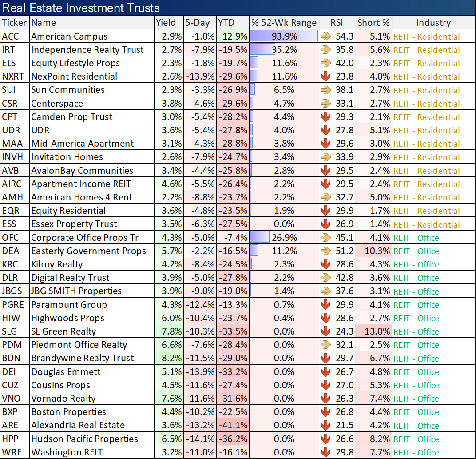
Task: Click the sideways arrow for American Homes 4 Rent
Action: (x=326, y=197)
